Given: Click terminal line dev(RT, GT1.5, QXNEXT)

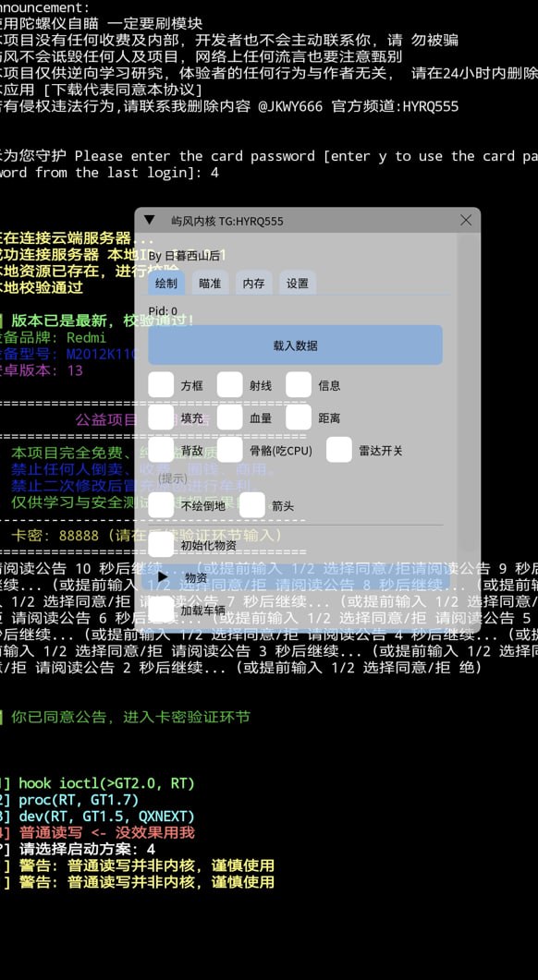Looking at the screenshot, I should tap(106, 817).
